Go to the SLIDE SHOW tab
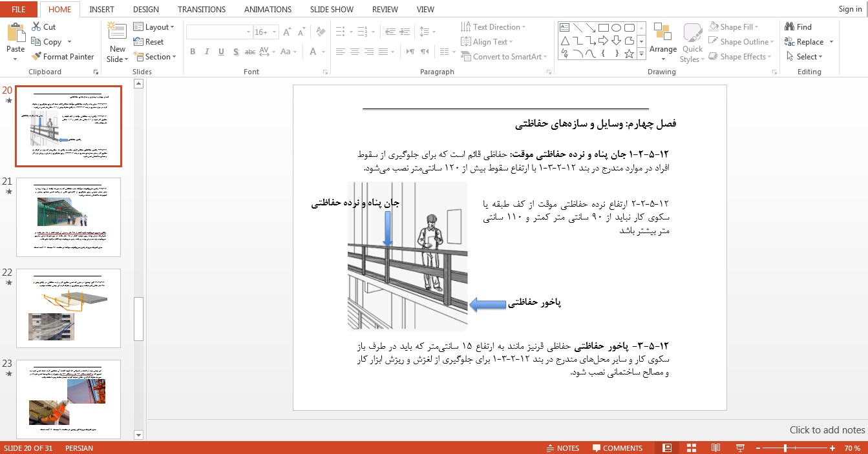This screenshot has height=454, width=868. (x=332, y=9)
